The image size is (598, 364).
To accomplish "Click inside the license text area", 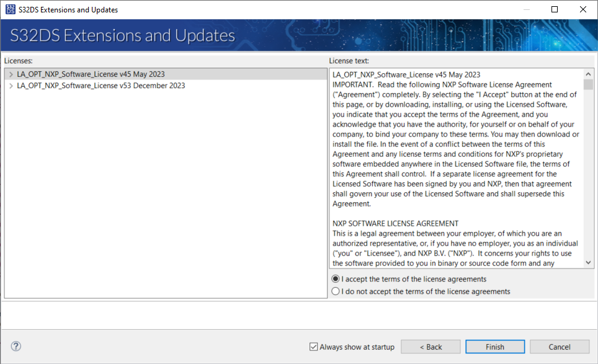I will [457, 169].
